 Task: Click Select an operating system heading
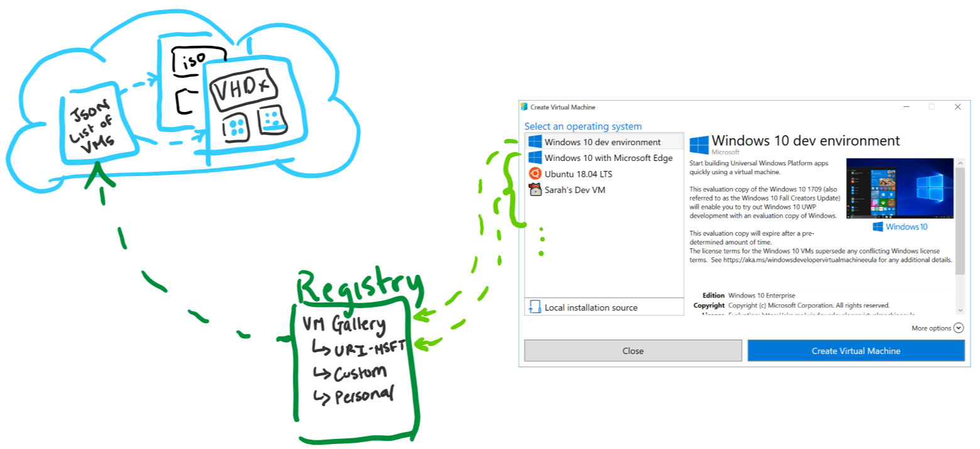583,126
